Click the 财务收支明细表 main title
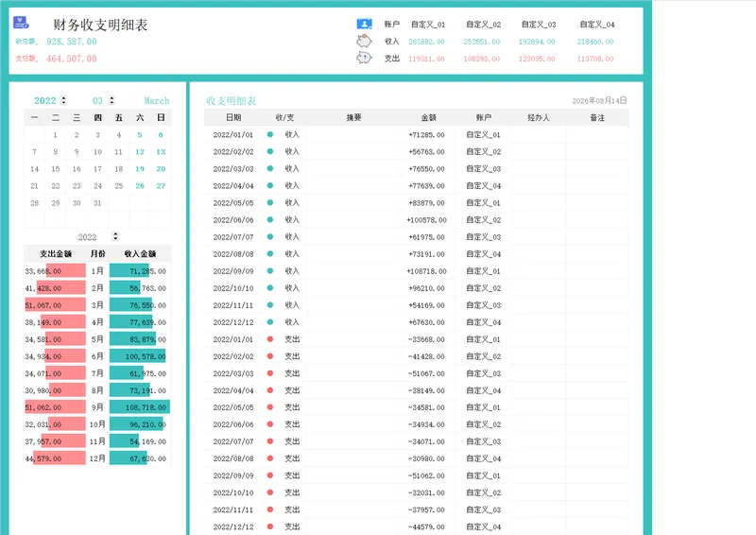756x535 pixels. point(100,25)
